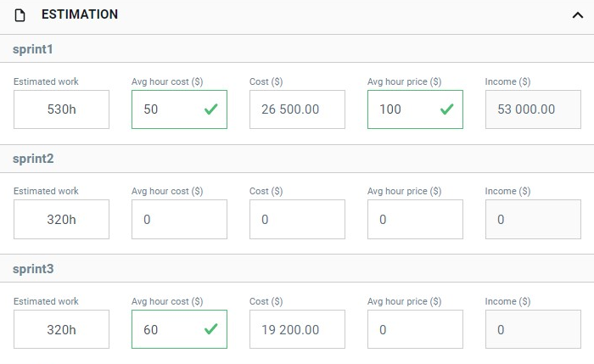Image resolution: width=594 pixels, height=364 pixels.
Task: Click green checkmark in sprint1 Avg hour cost
Action: click(x=211, y=109)
